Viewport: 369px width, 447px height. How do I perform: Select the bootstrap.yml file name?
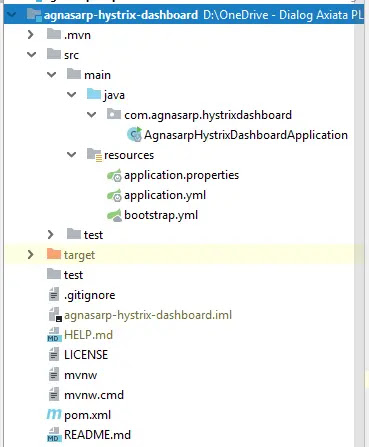pyautogui.click(x=161, y=215)
